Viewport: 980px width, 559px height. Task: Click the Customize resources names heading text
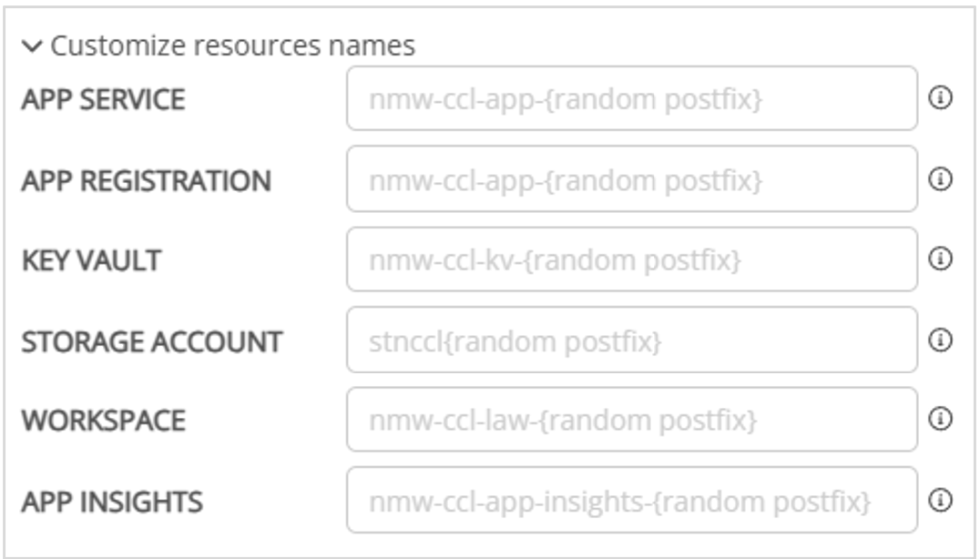(232, 46)
